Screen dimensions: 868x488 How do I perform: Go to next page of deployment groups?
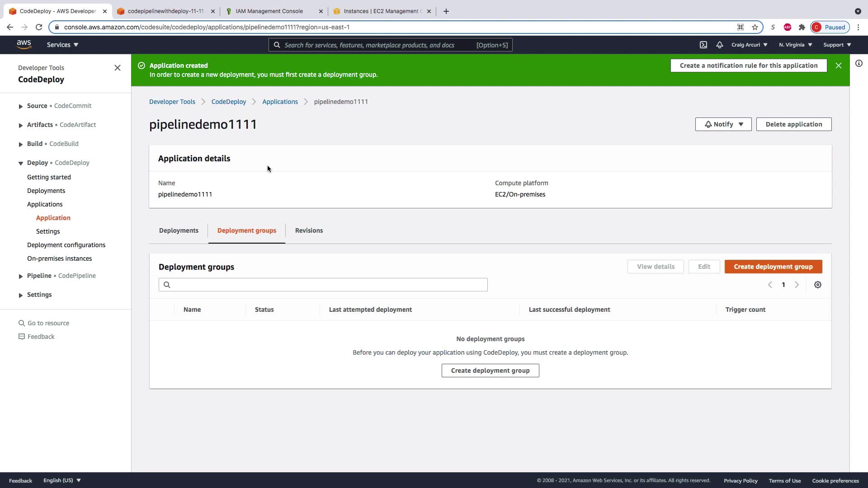coord(797,285)
